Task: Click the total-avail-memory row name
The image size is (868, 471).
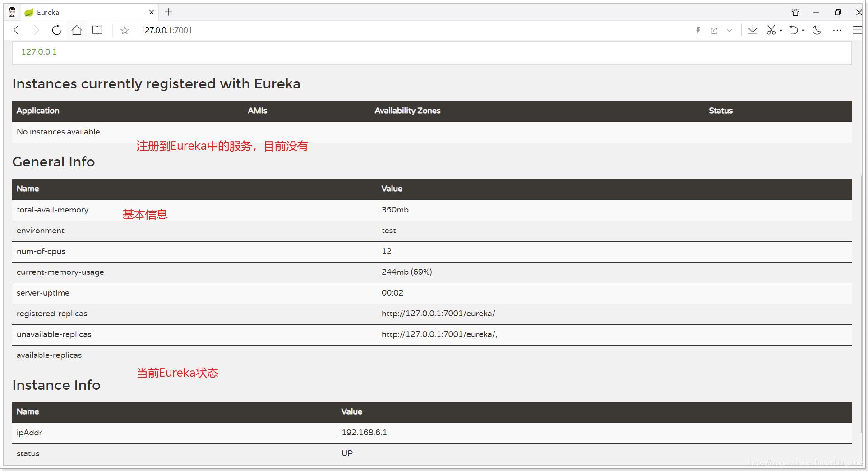Action: (52, 210)
